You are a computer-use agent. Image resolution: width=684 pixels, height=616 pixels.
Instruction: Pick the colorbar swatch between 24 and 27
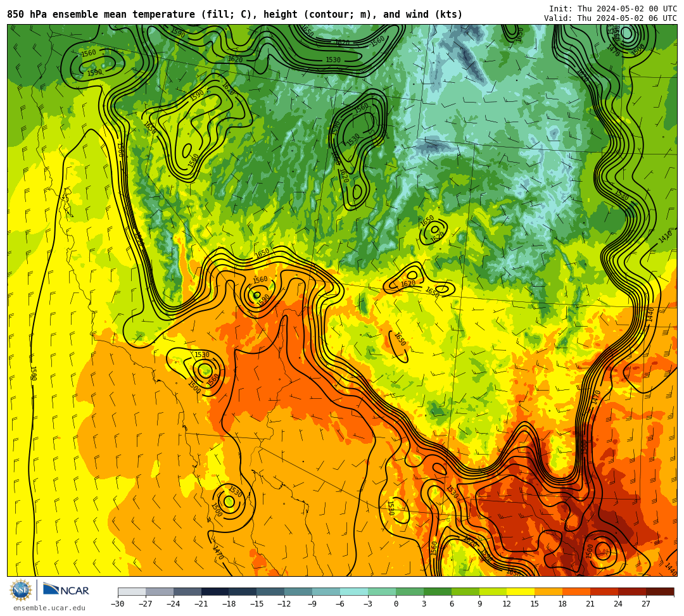[633, 591]
